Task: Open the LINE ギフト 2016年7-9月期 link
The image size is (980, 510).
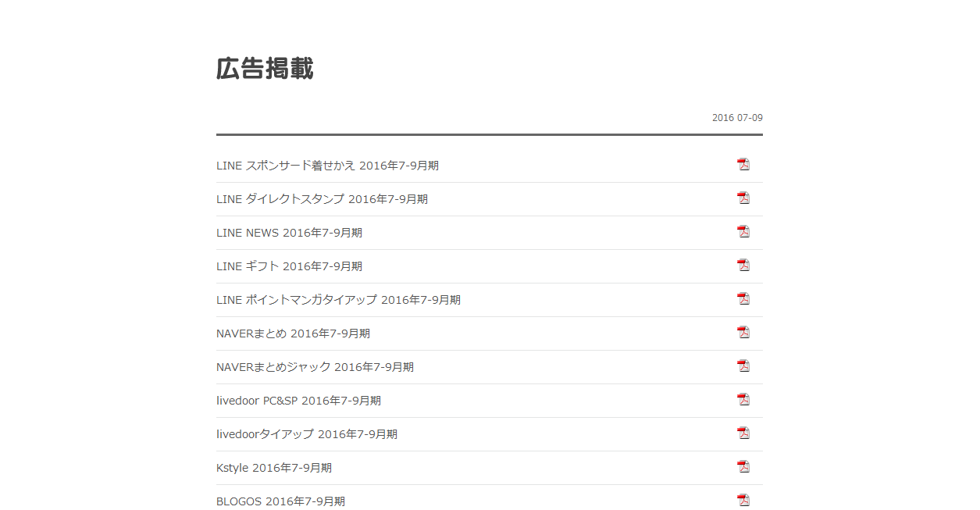Action: click(289, 266)
